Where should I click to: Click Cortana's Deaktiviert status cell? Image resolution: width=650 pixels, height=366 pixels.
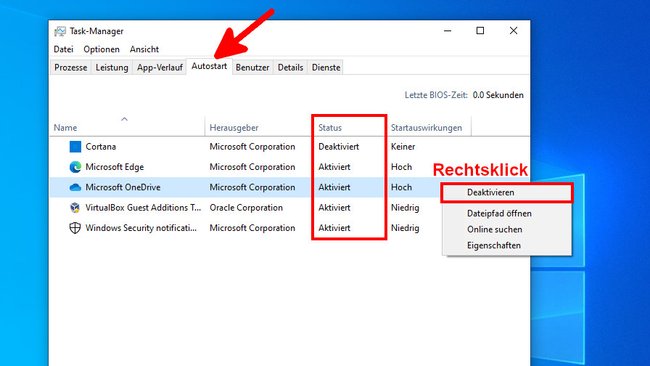coord(339,147)
